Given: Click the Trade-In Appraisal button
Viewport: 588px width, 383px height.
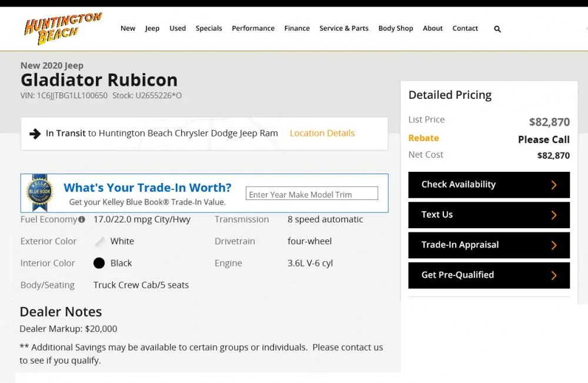Looking at the screenshot, I should pyautogui.click(x=489, y=245).
